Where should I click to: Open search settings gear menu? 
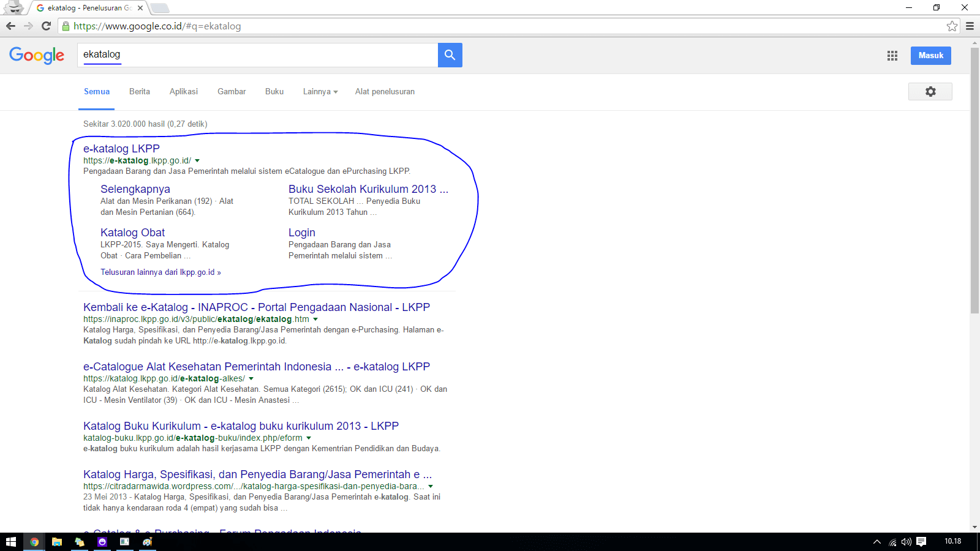pyautogui.click(x=930, y=91)
